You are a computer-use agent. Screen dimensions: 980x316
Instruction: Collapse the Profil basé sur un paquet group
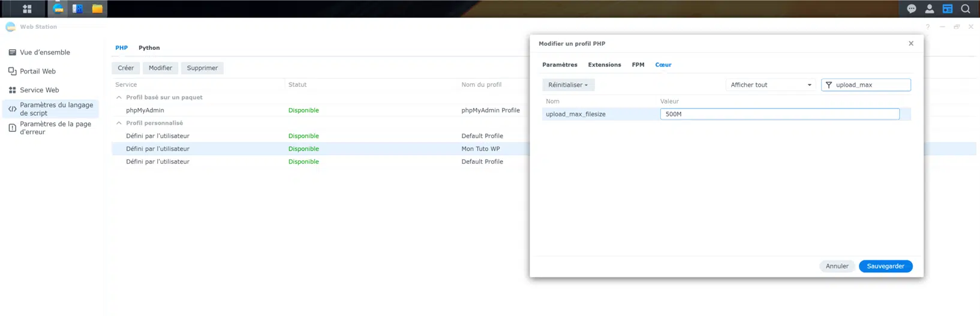point(119,97)
